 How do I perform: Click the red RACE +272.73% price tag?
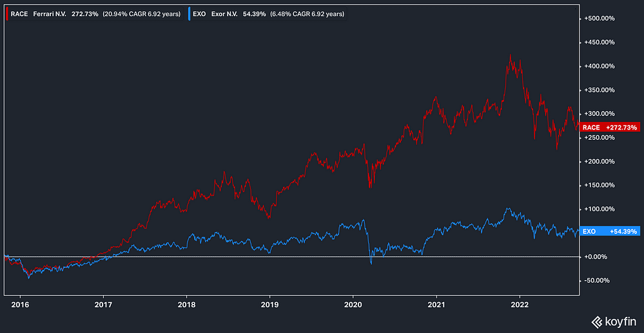pos(610,128)
